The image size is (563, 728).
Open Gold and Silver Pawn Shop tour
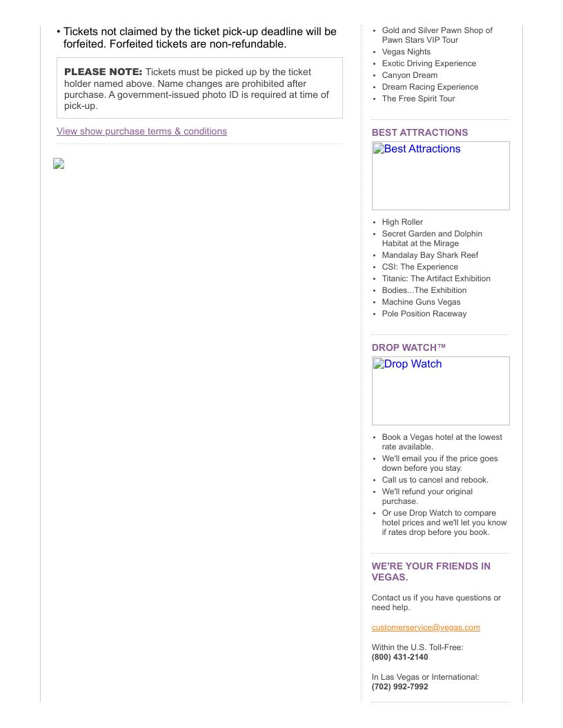437,35
